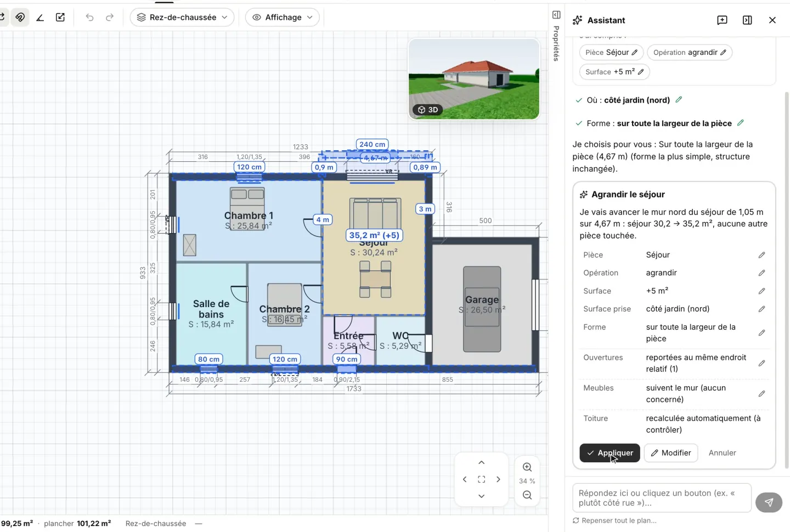This screenshot has width=790, height=532.
Task: Pan the plan view down
Action: [481, 496]
